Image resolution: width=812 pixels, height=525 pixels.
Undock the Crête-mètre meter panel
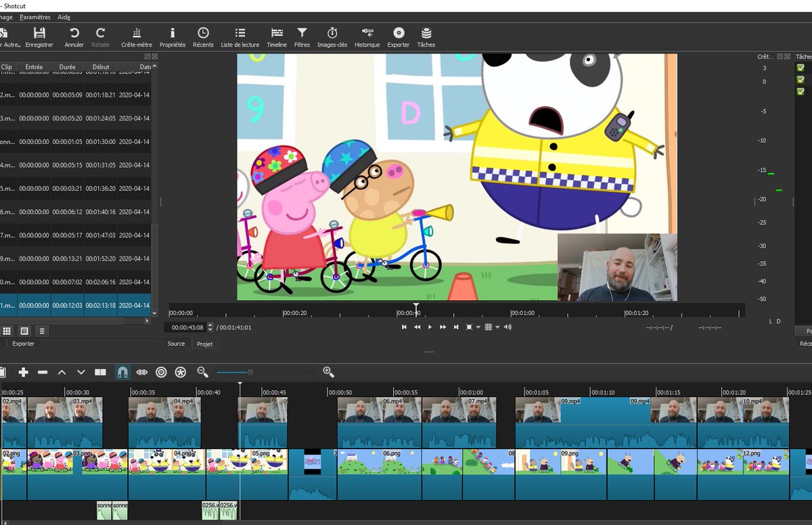tap(780, 56)
